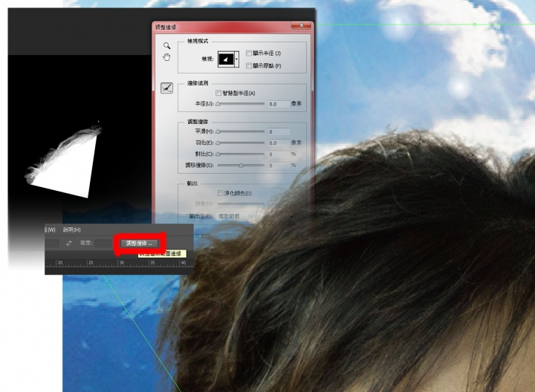This screenshot has width=535, height=392.
Task: Click the 平滑 value input field
Action: [279, 131]
